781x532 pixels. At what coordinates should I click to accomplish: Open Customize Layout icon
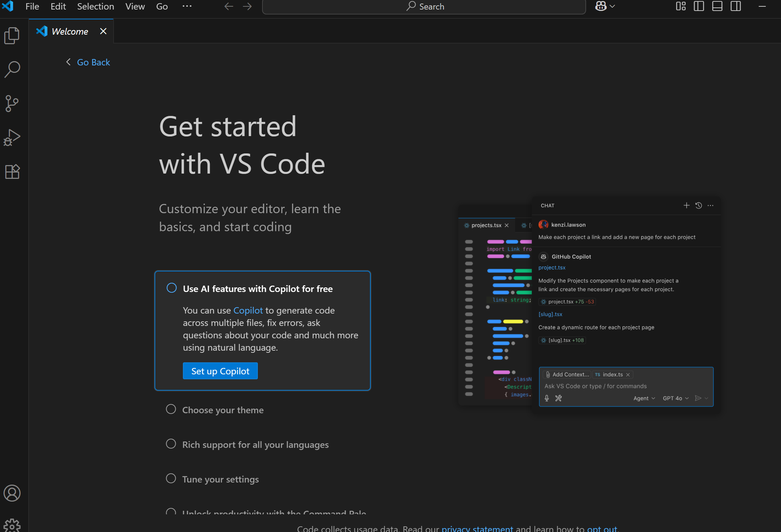click(681, 6)
